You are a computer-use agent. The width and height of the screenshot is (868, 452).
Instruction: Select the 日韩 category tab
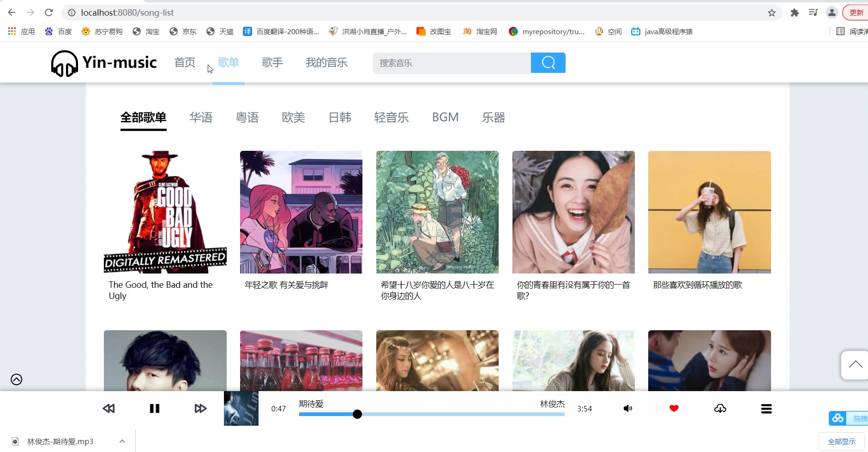(x=340, y=118)
